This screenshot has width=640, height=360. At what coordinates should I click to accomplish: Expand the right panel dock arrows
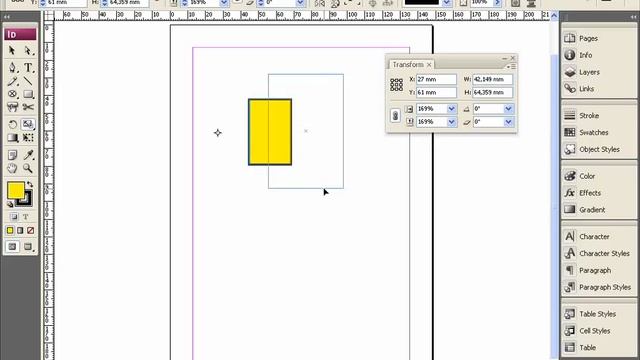[x=633, y=17]
